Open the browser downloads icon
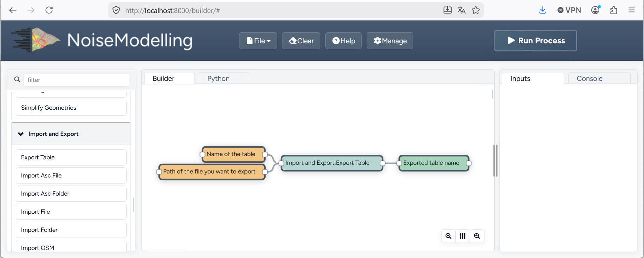Image resolution: width=644 pixels, height=258 pixels. pos(543,10)
